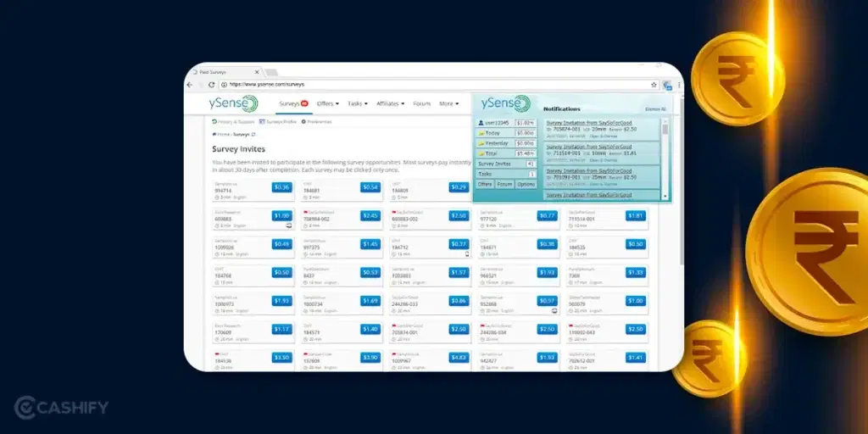Click Dismiss All in Notifications panel
Screen dimensions: 868x434
655,109
